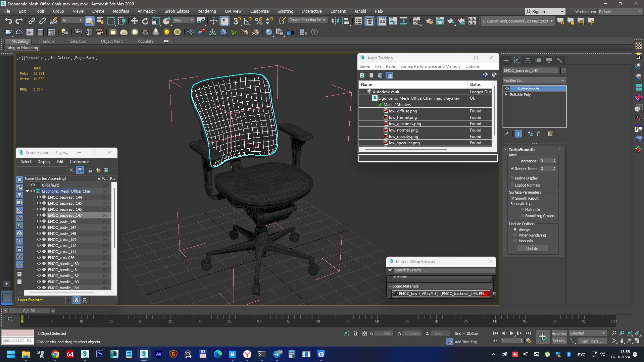
Task: Click the Windows Start button
Action: point(11,354)
